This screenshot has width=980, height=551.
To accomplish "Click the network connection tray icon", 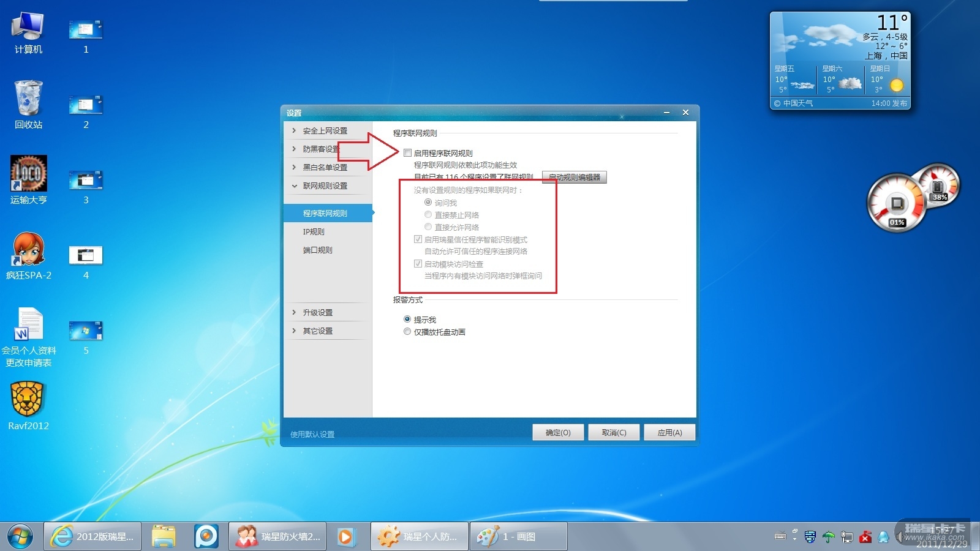I will click(847, 537).
